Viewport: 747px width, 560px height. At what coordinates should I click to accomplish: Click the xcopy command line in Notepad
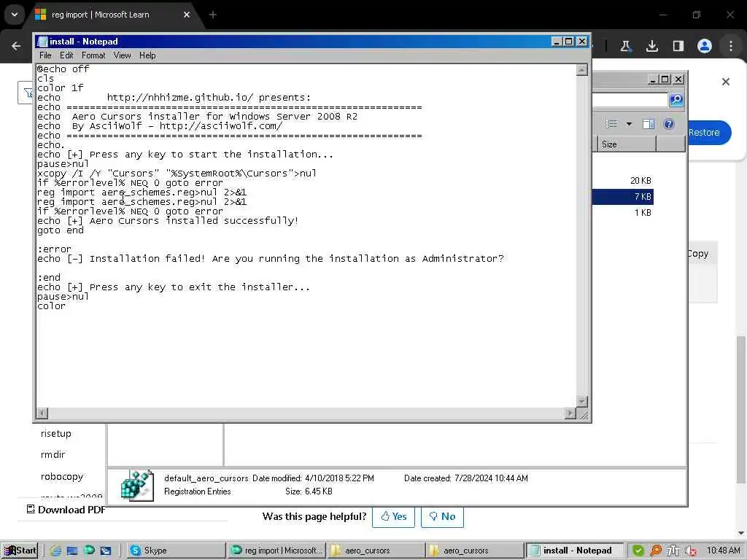coord(177,174)
